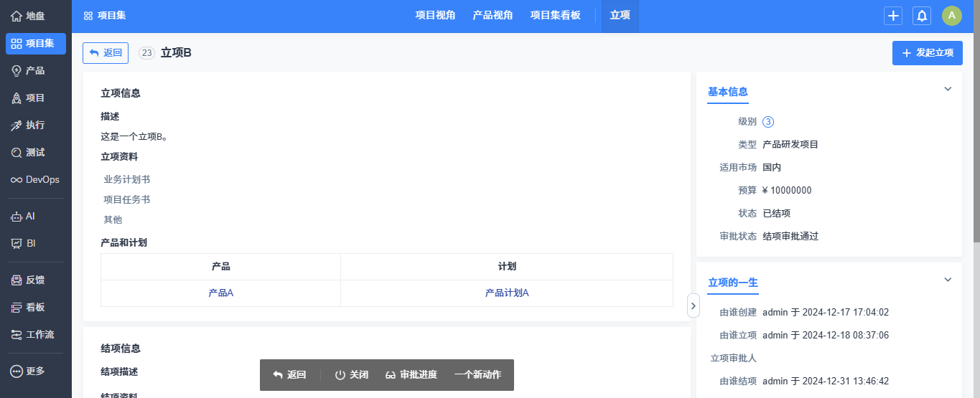Switch to the 项目视角 tab
The image size is (980, 398).
(435, 15)
